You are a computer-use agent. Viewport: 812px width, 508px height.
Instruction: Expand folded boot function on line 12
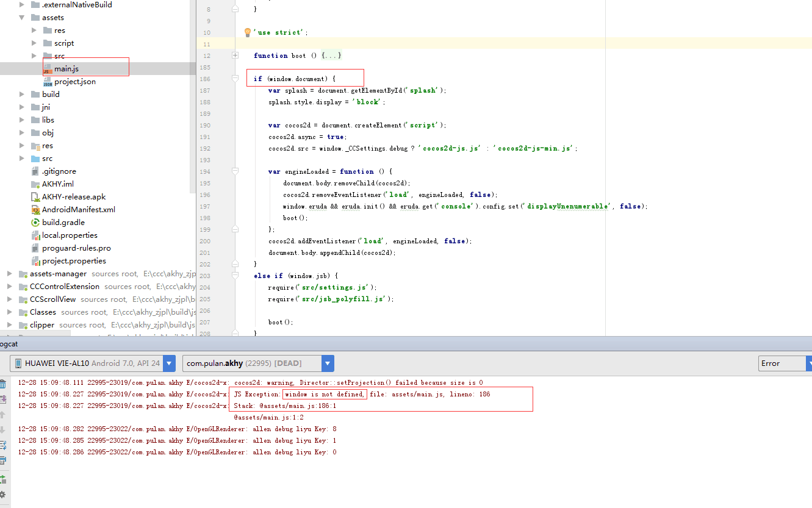point(235,55)
